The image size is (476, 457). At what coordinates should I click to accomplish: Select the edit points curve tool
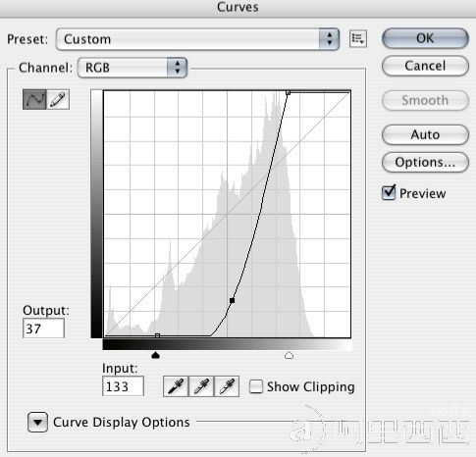pos(34,99)
